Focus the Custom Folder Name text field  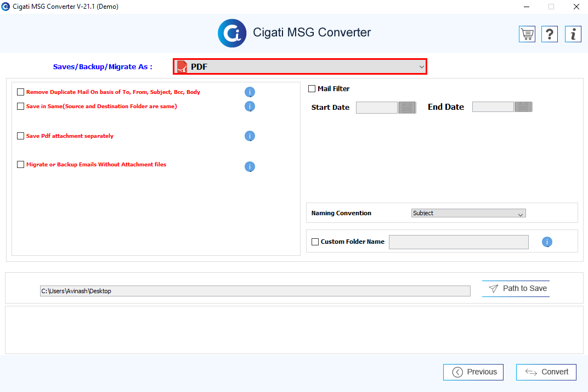click(x=459, y=242)
